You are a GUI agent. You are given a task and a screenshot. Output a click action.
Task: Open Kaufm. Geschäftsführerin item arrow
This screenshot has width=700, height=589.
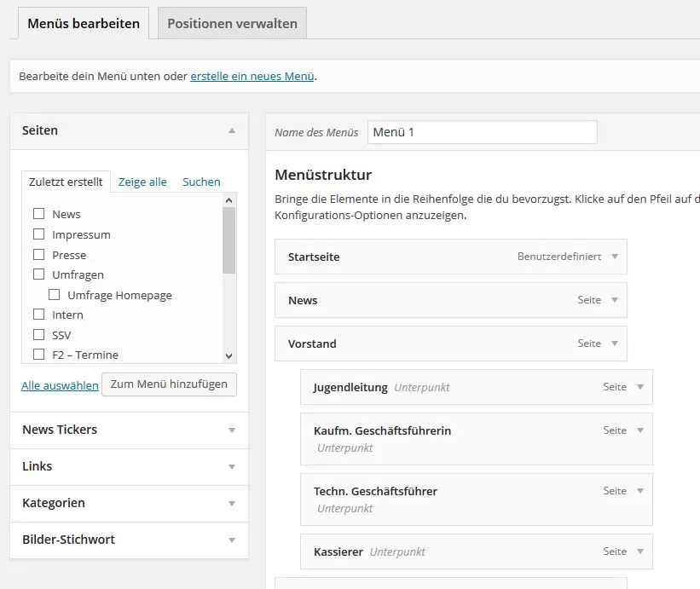point(640,430)
